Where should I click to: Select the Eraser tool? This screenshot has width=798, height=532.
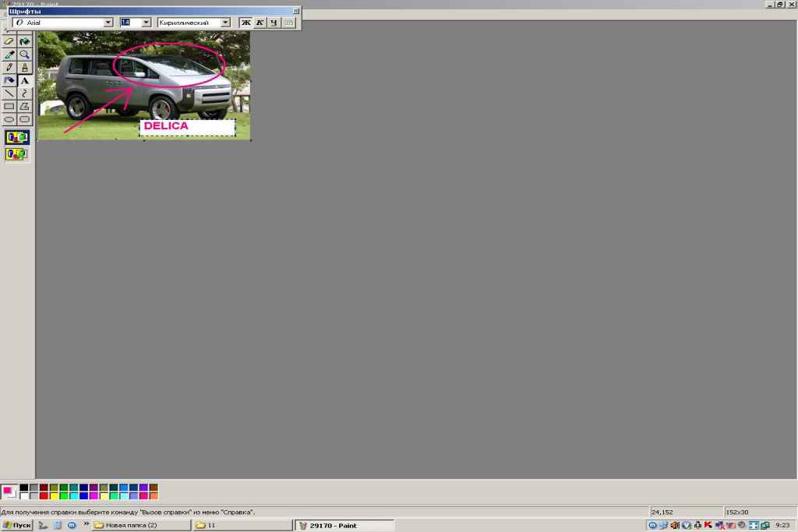(x=9, y=42)
